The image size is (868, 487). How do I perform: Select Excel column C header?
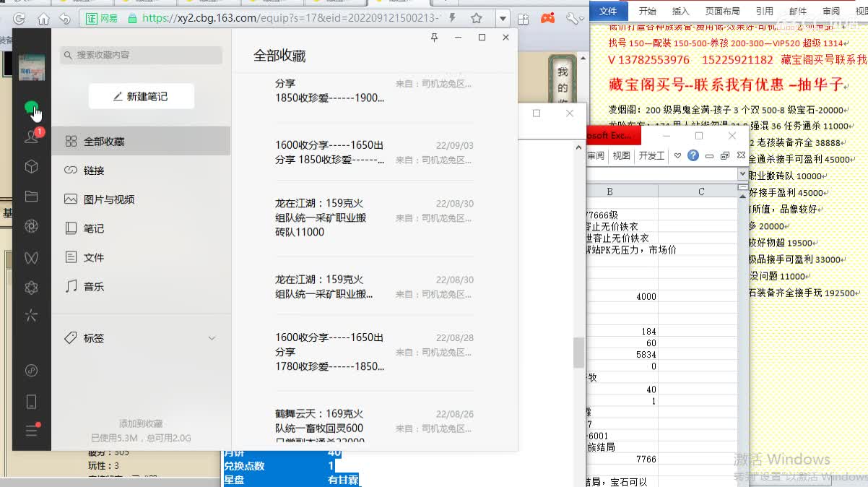pos(701,191)
